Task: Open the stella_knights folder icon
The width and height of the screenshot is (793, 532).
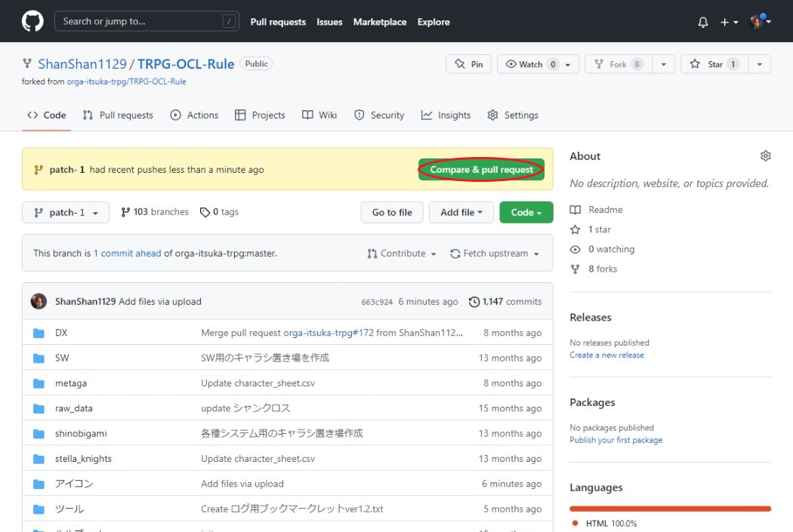Action: [39, 459]
